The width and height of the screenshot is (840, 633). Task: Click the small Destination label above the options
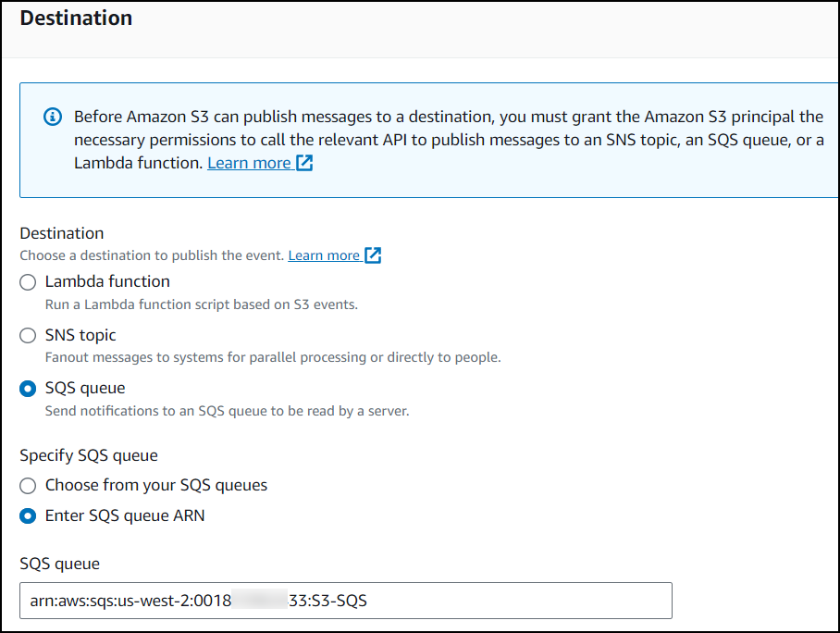coord(62,233)
